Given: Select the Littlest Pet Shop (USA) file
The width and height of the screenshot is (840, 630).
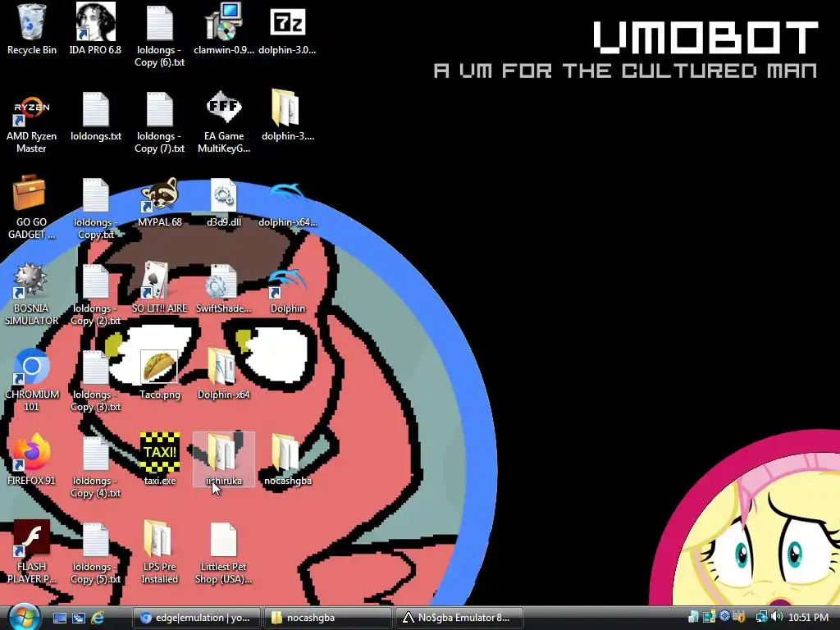Looking at the screenshot, I should [224, 554].
